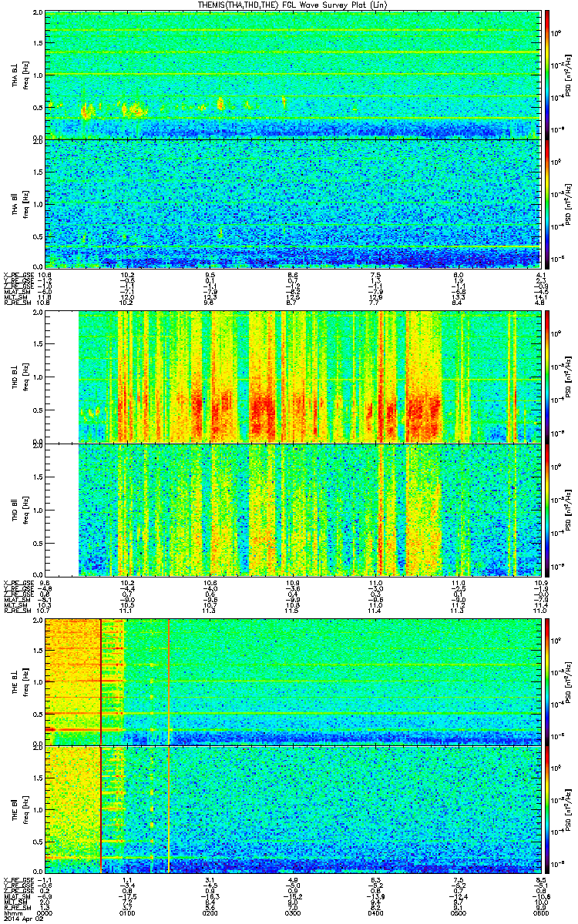Click the 0300 time tick label

click(293, 914)
